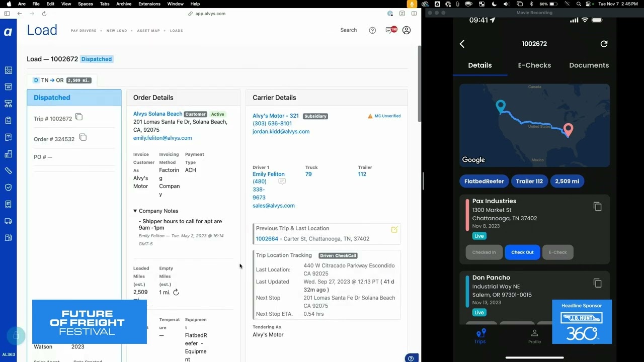Open Alvys Solana Beach customer link

point(158,114)
